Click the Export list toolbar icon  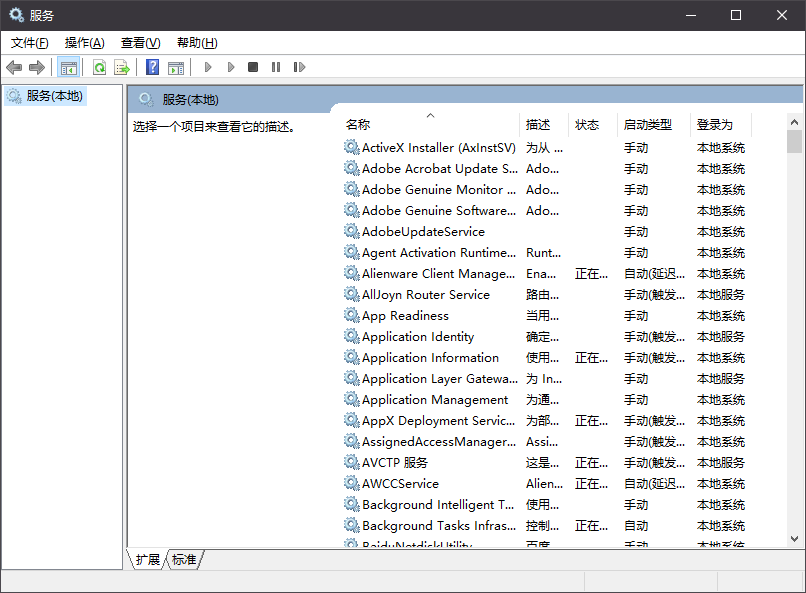[122, 67]
